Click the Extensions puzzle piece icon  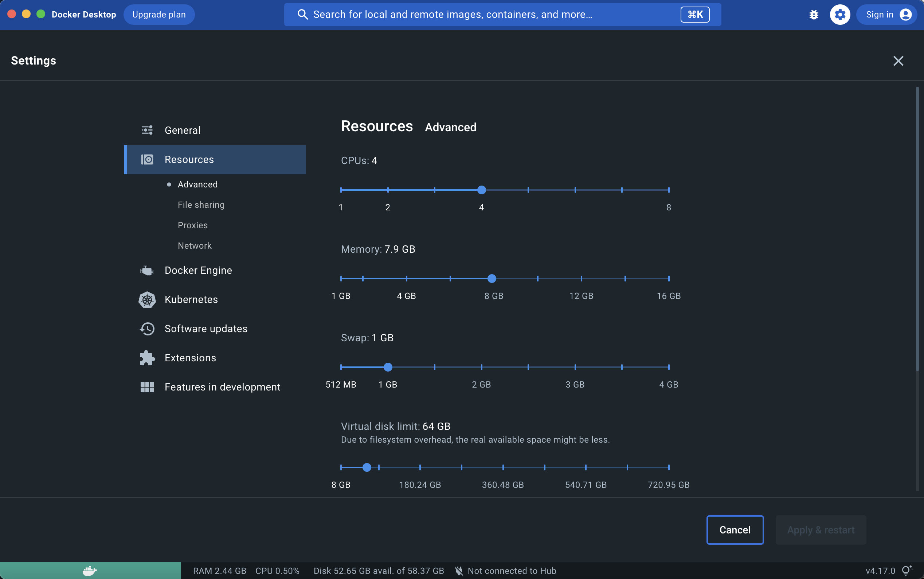tap(147, 358)
